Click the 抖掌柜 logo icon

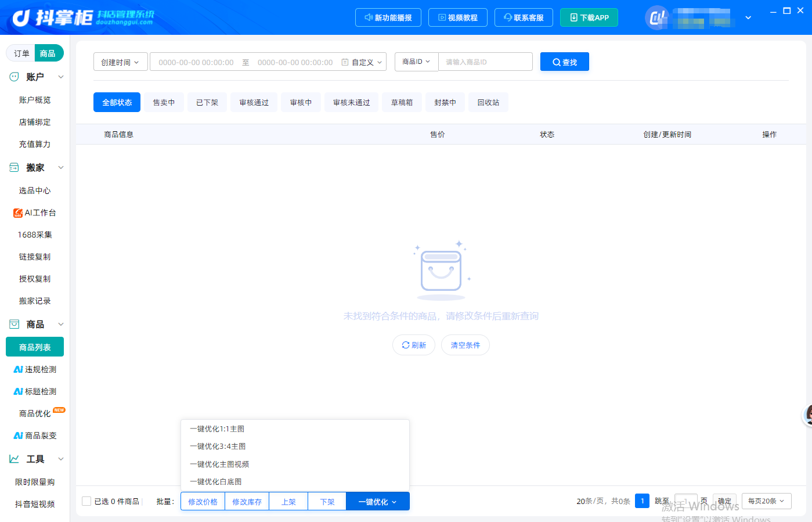click(x=21, y=18)
